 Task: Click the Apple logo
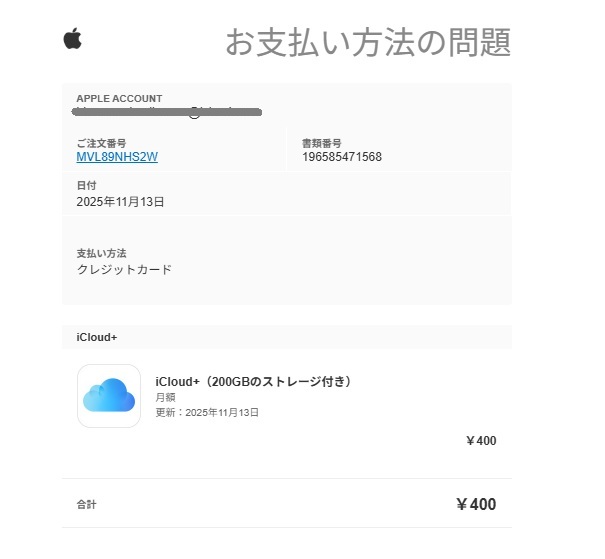point(72,39)
